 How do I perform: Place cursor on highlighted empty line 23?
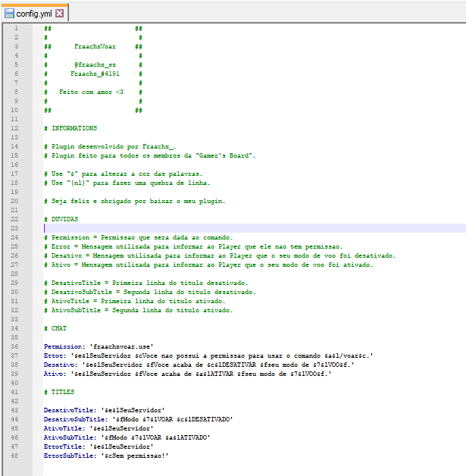pos(255,228)
